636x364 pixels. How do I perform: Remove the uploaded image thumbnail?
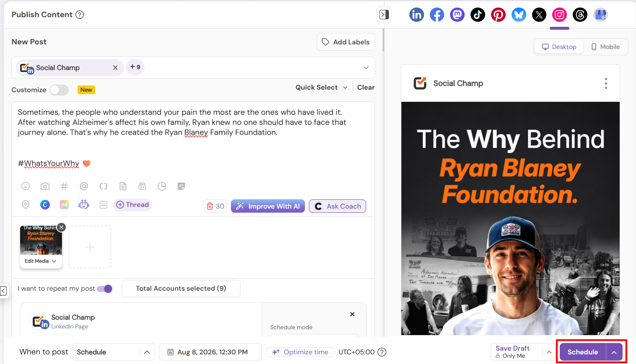point(62,227)
